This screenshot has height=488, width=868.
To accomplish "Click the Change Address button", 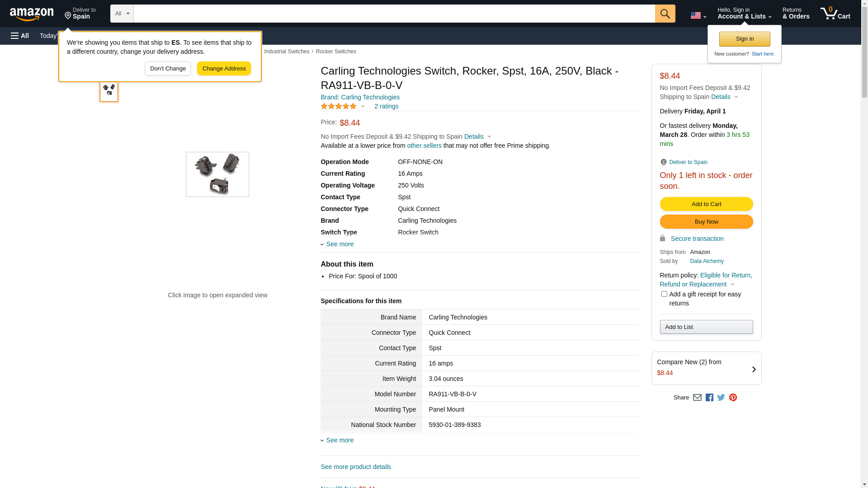I will pos(224,69).
